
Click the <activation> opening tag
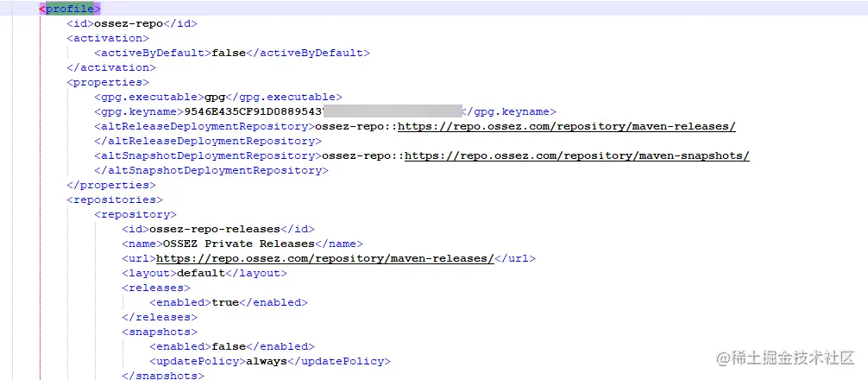tap(108, 38)
